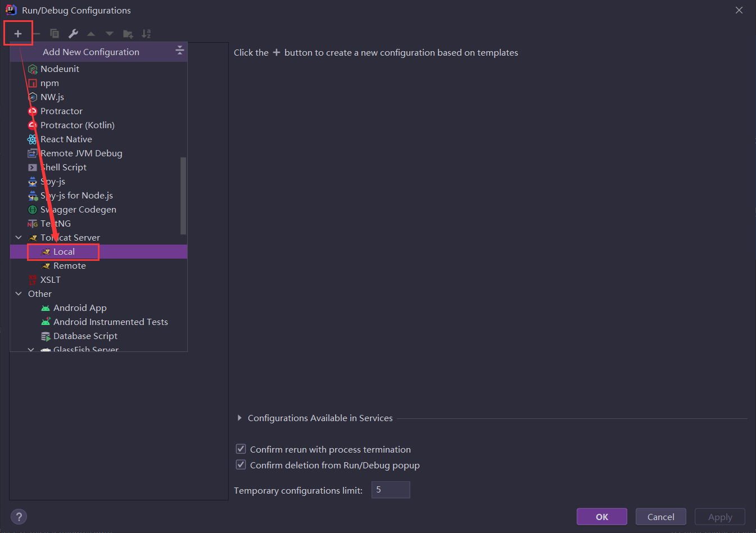
Task: Expand Configurations Available in Services
Action: (x=239, y=418)
